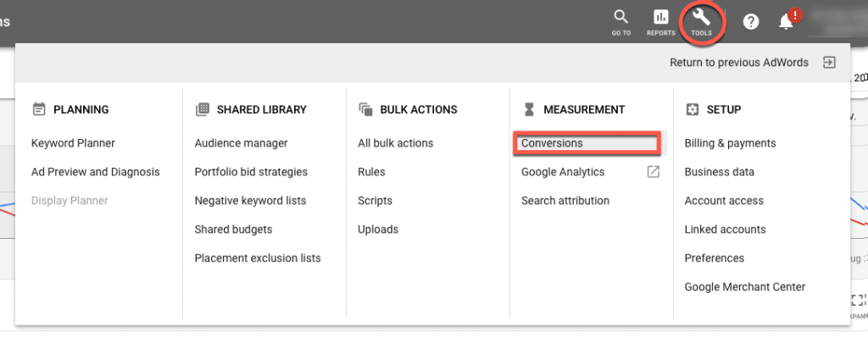Image resolution: width=868 pixels, height=349 pixels.
Task: Open the Reports chart icon
Action: (x=661, y=17)
